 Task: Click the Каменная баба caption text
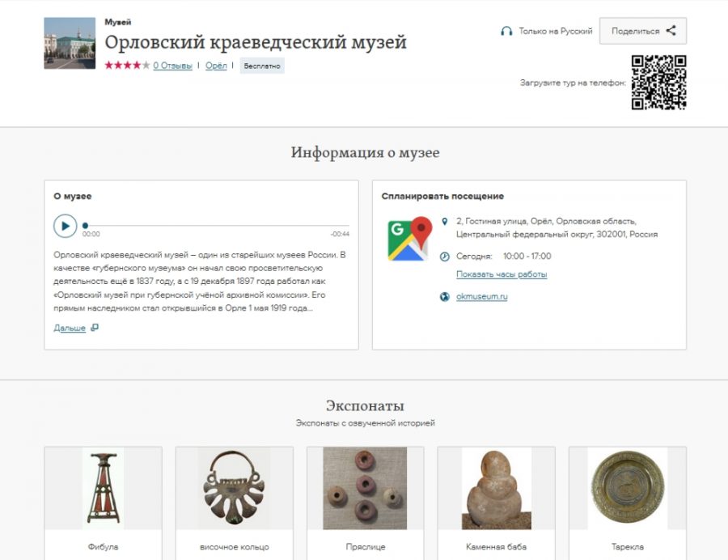coord(497,547)
